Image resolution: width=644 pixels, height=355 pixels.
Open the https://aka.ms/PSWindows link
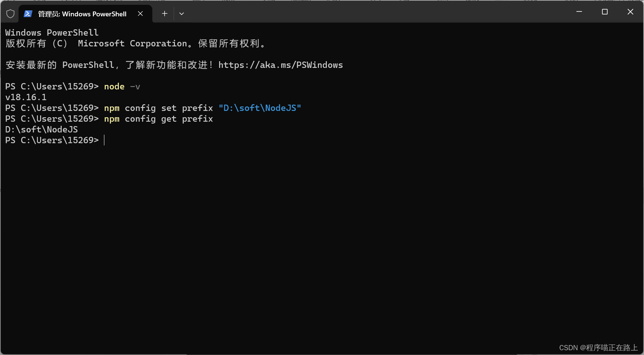tap(280, 65)
